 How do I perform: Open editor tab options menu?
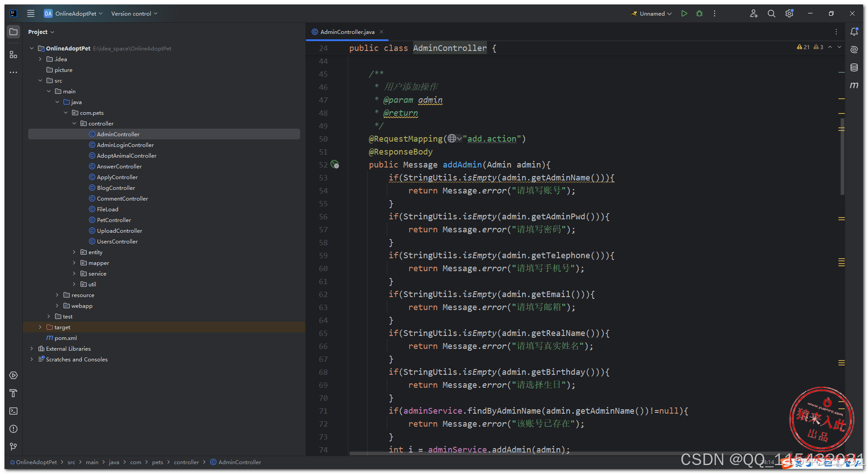tap(836, 32)
